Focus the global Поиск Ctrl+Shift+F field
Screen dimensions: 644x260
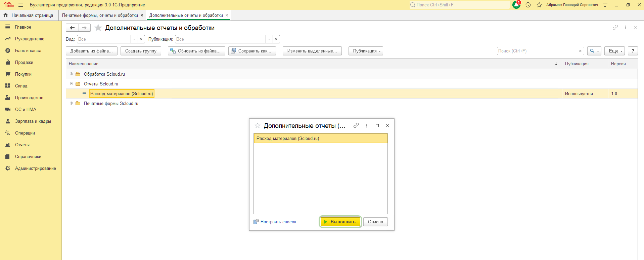(x=459, y=5)
